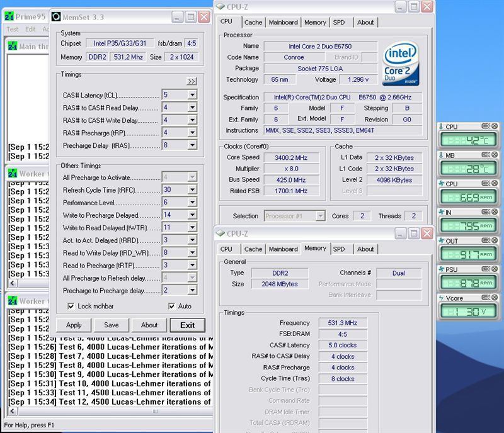Open Precharge Delay (tRAS) dropdown
The image size is (504, 433).
tap(192, 145)
